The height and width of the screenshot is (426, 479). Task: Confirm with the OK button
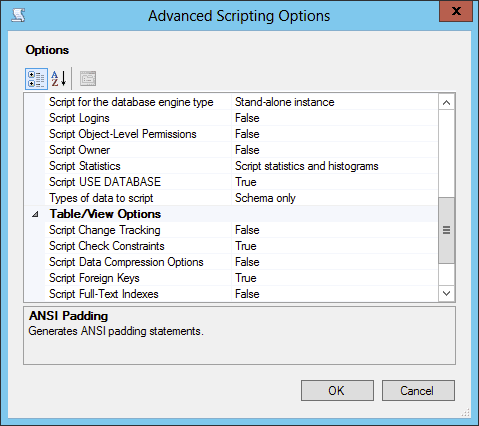click(337, 390)
